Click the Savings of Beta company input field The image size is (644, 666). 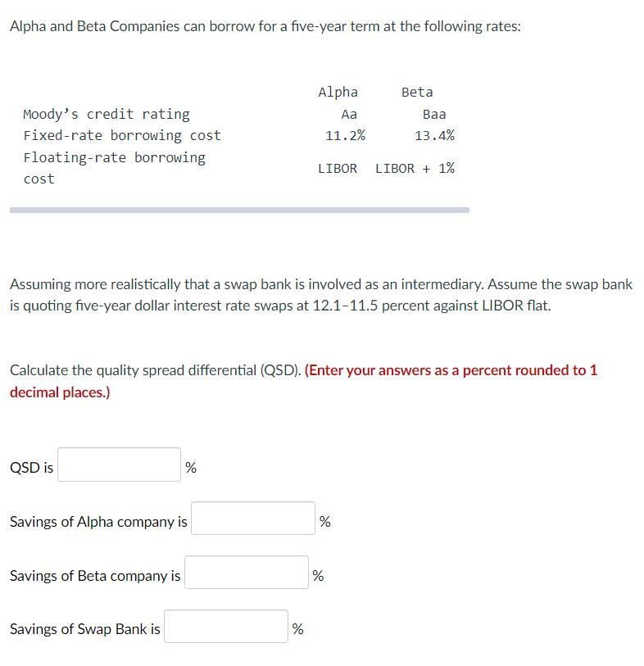click(x=246, y=572)
